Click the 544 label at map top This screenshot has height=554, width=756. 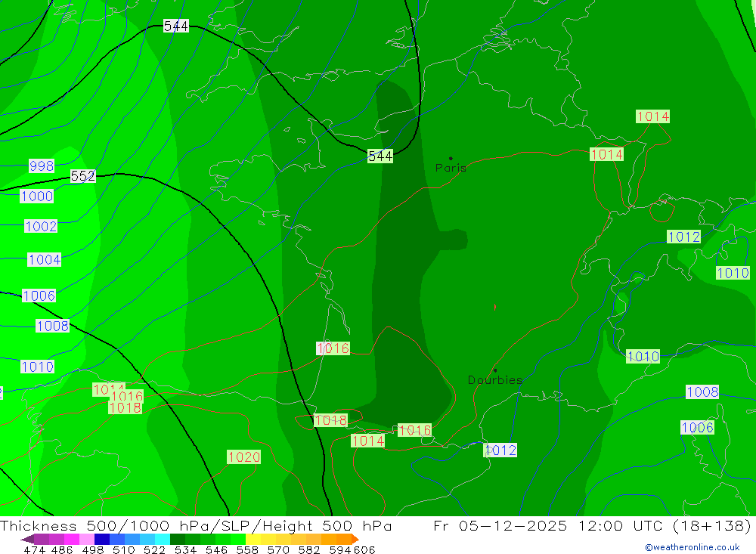[176, 26]
